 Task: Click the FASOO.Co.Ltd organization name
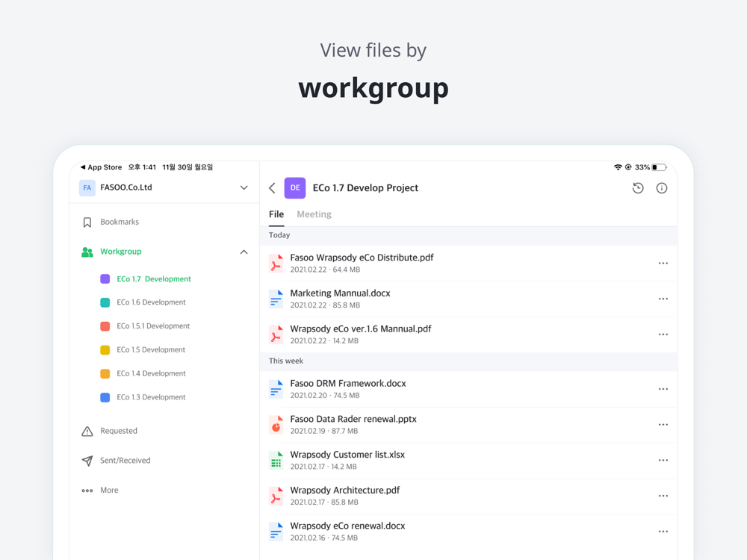click(125, 187)
